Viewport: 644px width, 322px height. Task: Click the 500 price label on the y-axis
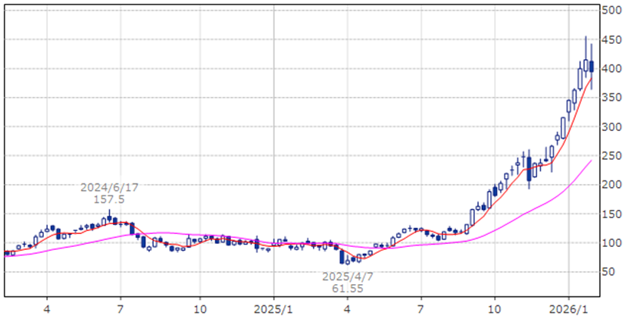click(611, 11)
